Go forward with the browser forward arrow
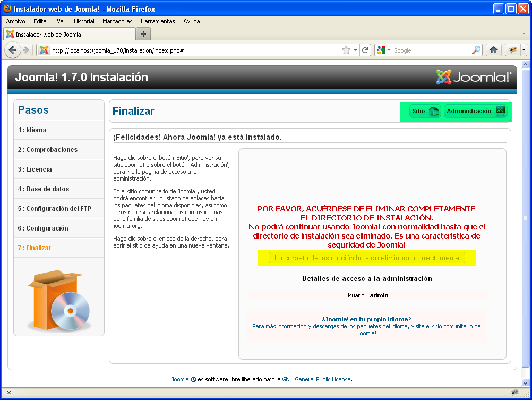Image resolution: width=532 pixels, height=400 pixels. point(26,50)
